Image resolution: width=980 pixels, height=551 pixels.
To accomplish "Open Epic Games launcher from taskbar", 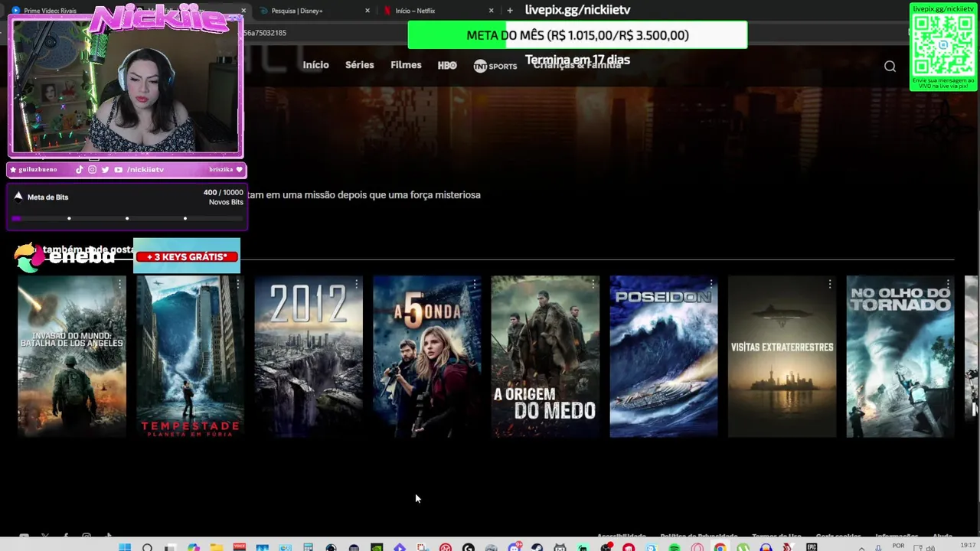I will [812, 547].
